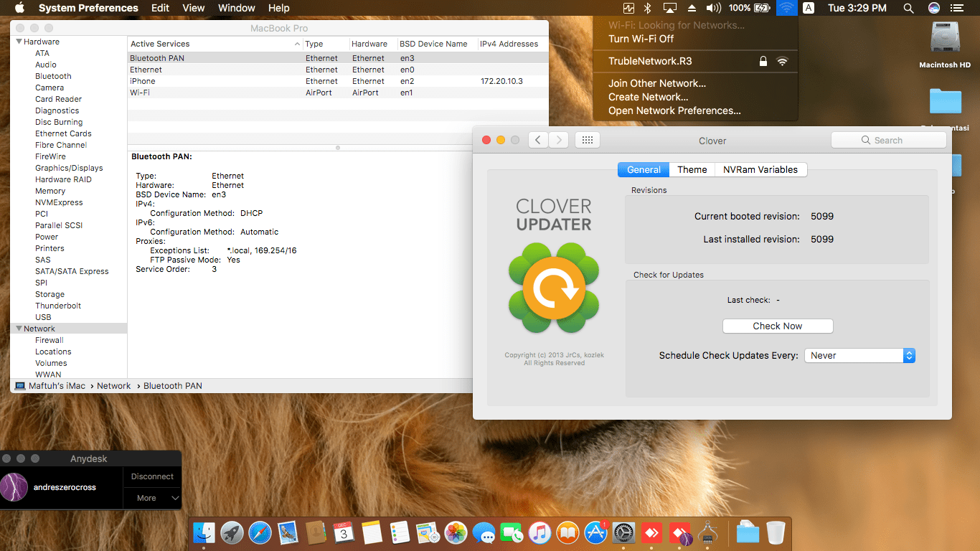Open the Trash in the Dock
Screen dimensions: 980x551
(x=776, y=533)
